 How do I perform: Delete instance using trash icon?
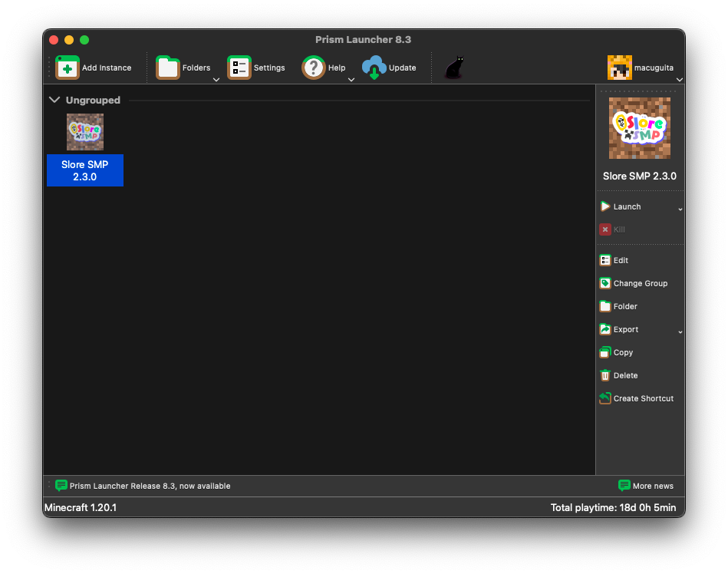point(605,375)
